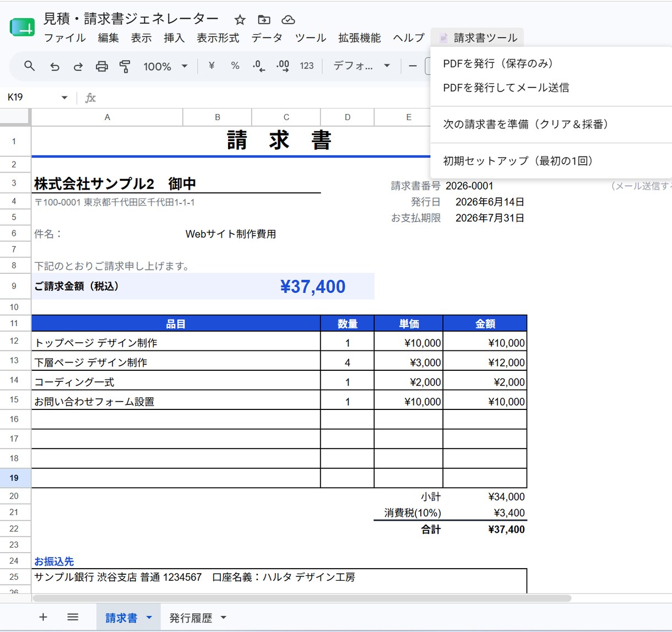Click the 小計 amount ¥34,000
The width and height of the screenshot is (672, 632).
(x=506, y=497)
